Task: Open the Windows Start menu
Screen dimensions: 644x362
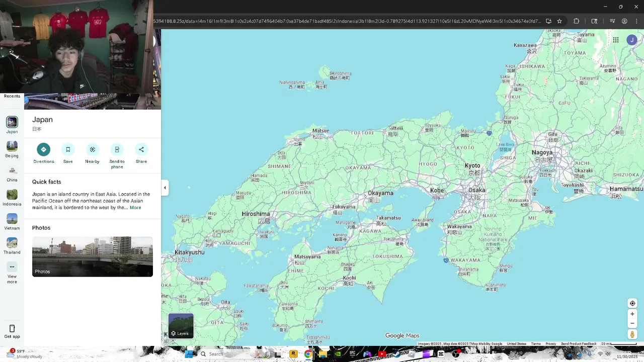Action: click(x=189, y=354)
